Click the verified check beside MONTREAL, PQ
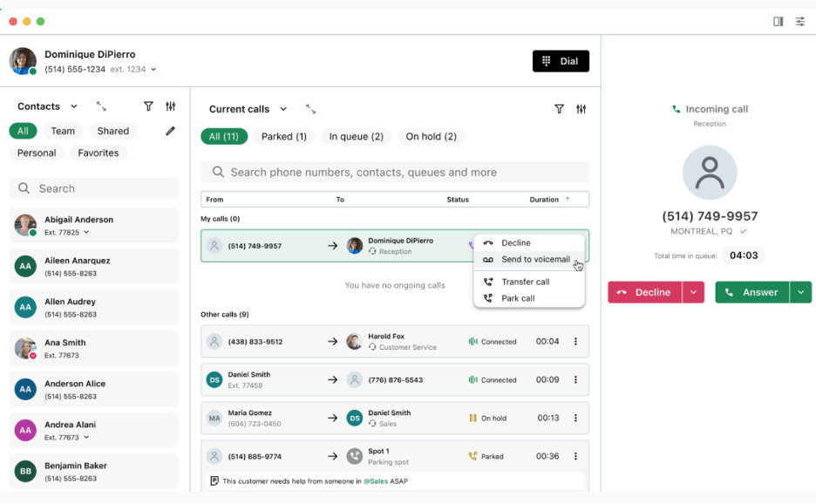This screenshot has height=504, width=816. tap(743, 231)
